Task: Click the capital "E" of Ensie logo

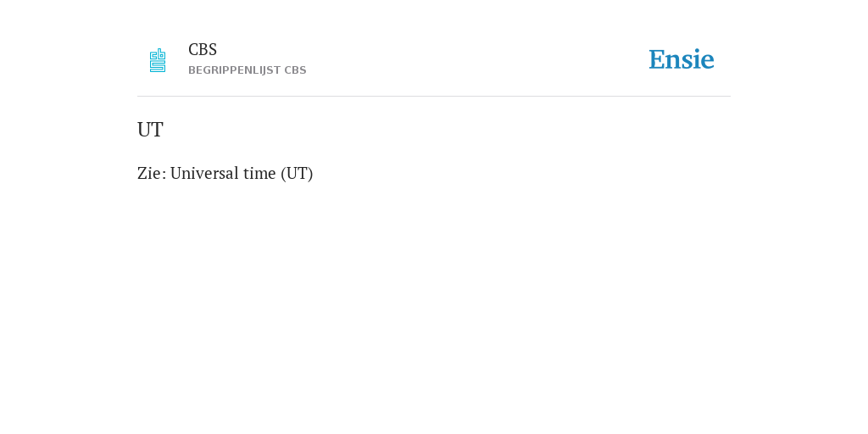Action: pos(657,60)
